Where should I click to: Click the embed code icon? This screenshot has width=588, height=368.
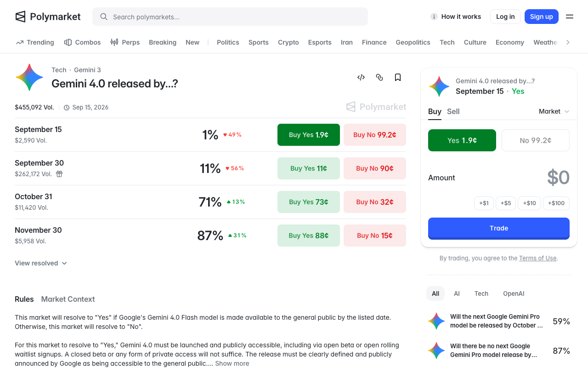(361, 77)
